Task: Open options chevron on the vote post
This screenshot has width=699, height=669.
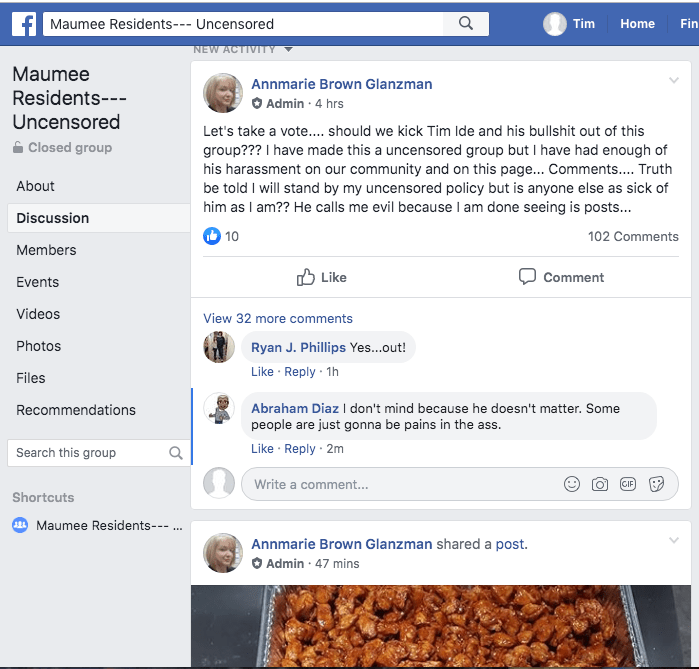Action: pos(674,81)
